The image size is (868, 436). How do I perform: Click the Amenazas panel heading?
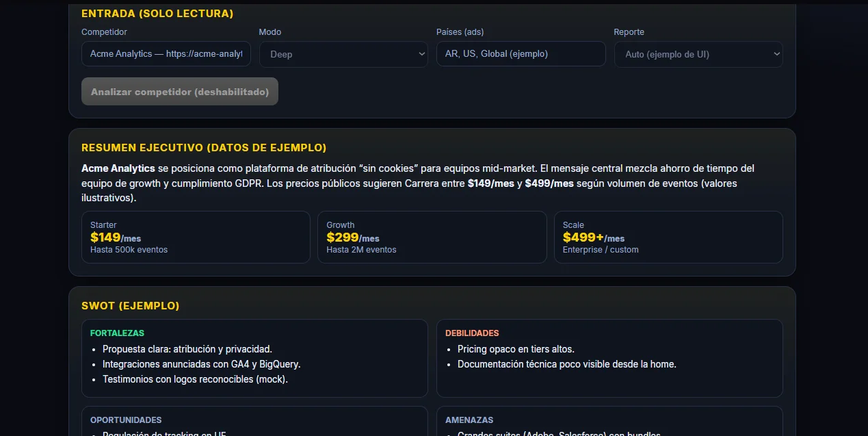point(469,420)
